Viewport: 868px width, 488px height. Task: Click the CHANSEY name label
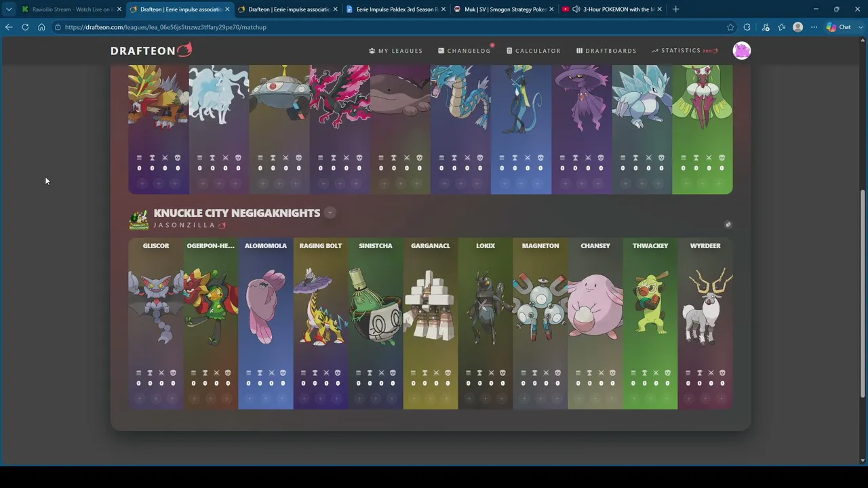tap(595, 246)
